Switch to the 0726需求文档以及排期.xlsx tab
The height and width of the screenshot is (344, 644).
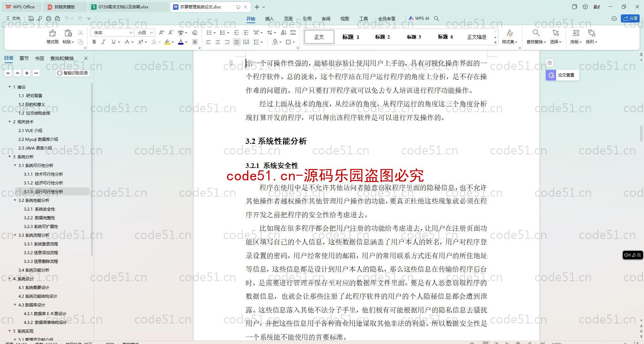(x=129, y=7)
